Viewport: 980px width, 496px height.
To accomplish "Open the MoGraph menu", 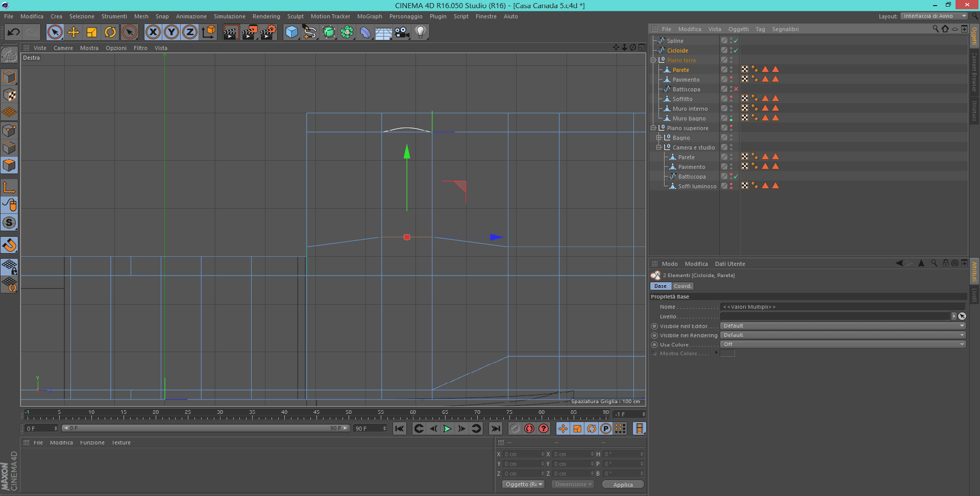I will 370,16.
